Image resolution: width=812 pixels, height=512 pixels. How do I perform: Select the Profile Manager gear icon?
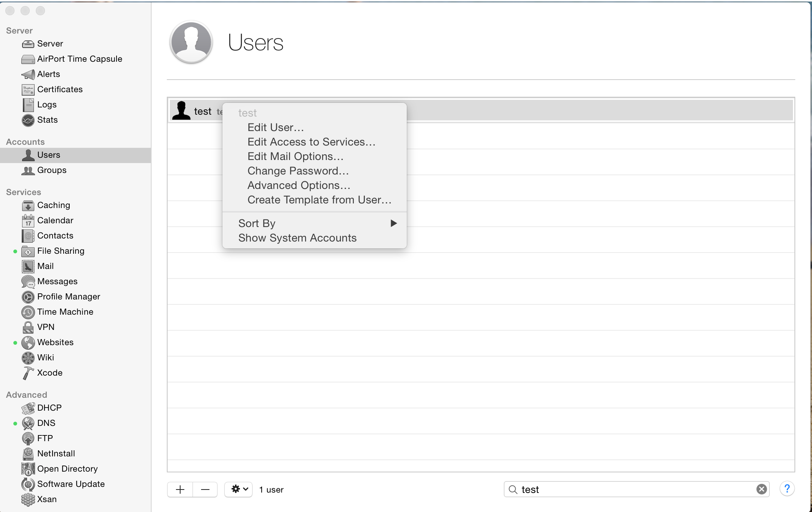click(x=28, y=297)
